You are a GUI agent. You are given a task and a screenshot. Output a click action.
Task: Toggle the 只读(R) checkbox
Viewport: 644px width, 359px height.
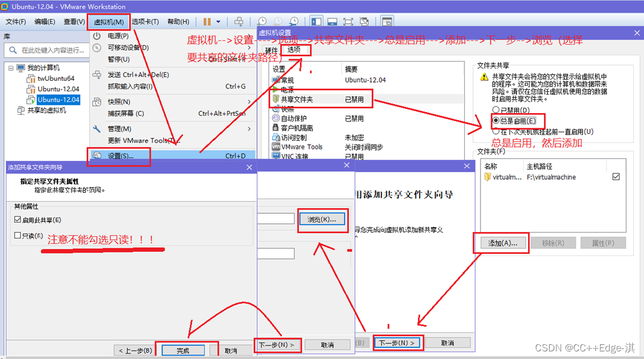(x=17, y=235)
